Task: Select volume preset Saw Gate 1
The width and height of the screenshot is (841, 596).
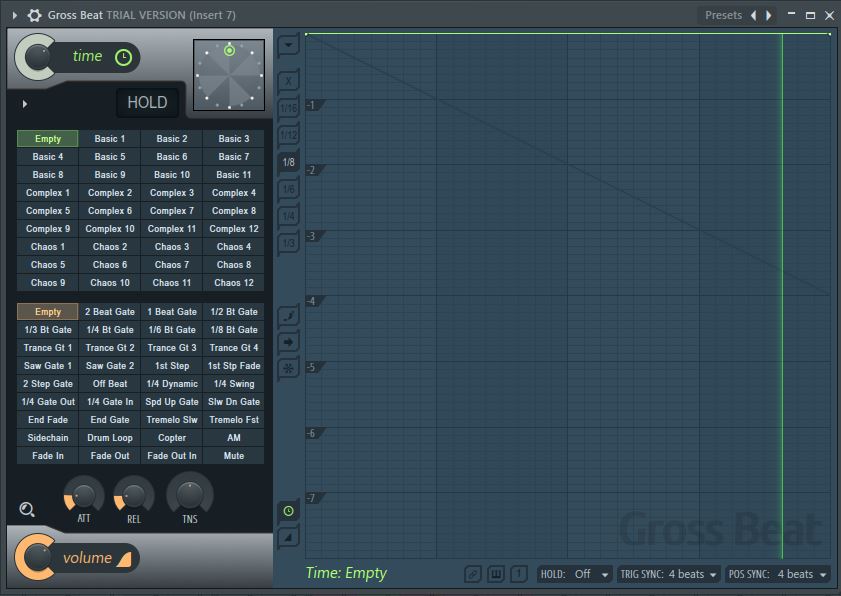Action: 48,366
